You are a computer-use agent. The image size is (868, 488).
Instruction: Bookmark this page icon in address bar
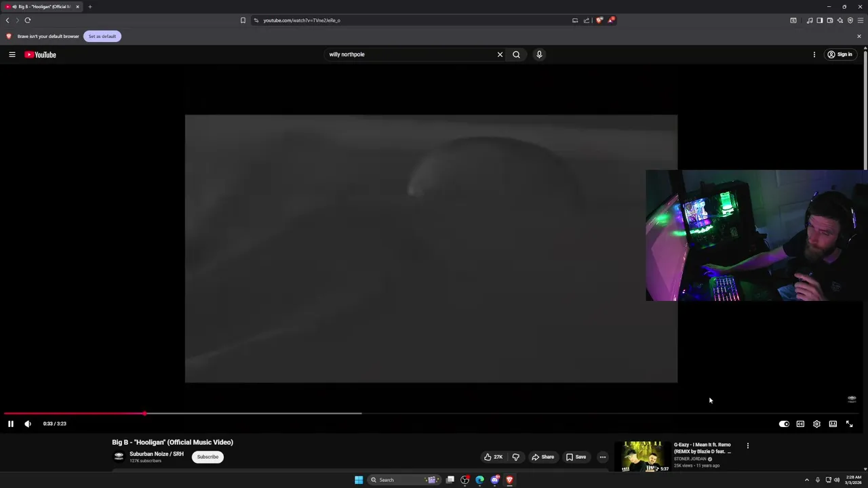[243, 20]
